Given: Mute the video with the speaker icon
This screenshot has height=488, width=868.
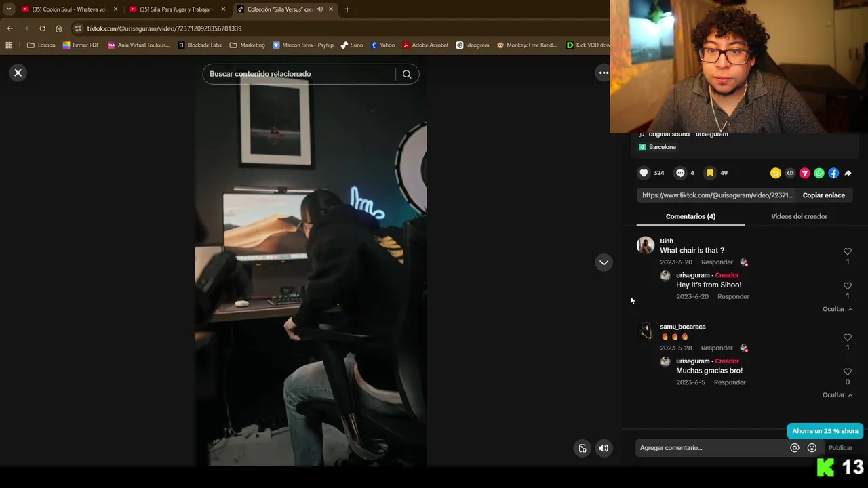Looking at the screenshot, I should click(x=604, y=448).
